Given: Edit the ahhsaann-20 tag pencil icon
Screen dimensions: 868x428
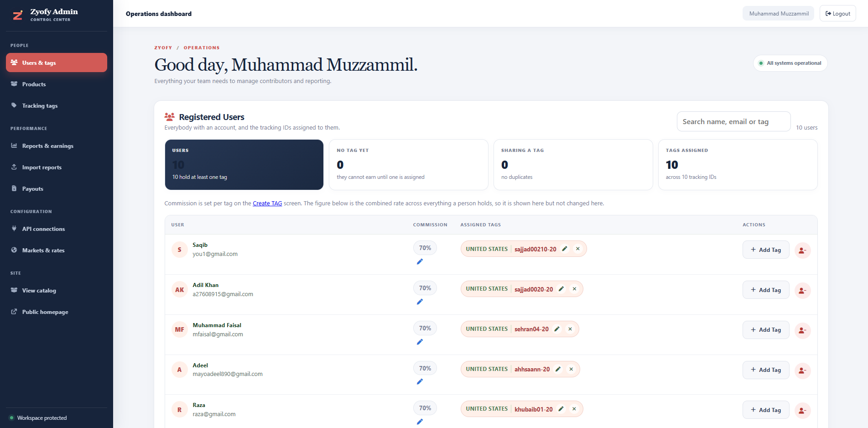Looking at the screenshot, I should click(558, 369).
